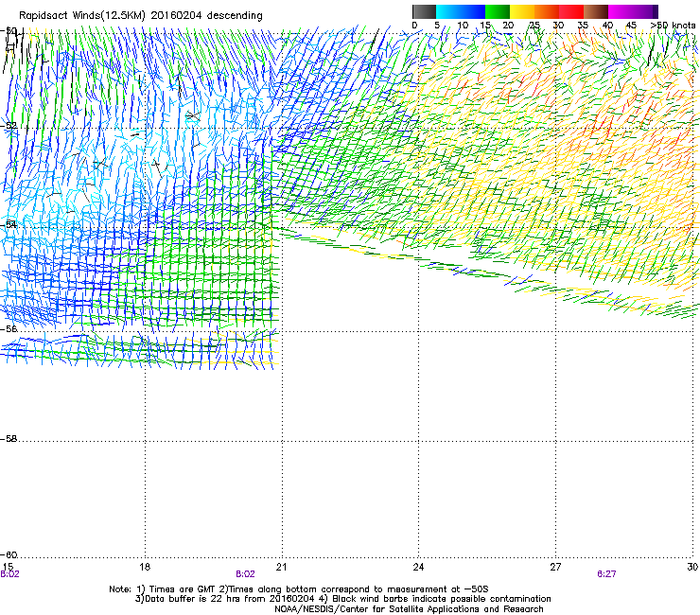Click the legend scale value '45'
The width and height of the screenshot is (700, 615).
click(x=631, y=26)
